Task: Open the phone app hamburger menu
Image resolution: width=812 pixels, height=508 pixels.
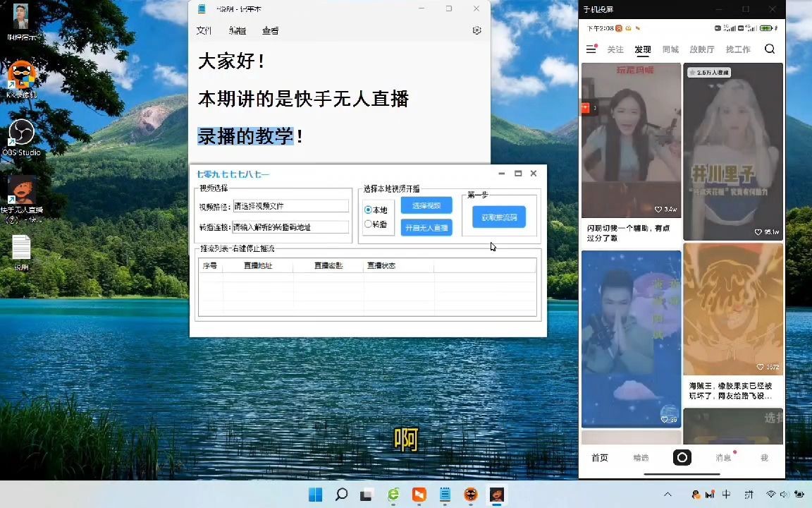Action: (x=591, y=49)
